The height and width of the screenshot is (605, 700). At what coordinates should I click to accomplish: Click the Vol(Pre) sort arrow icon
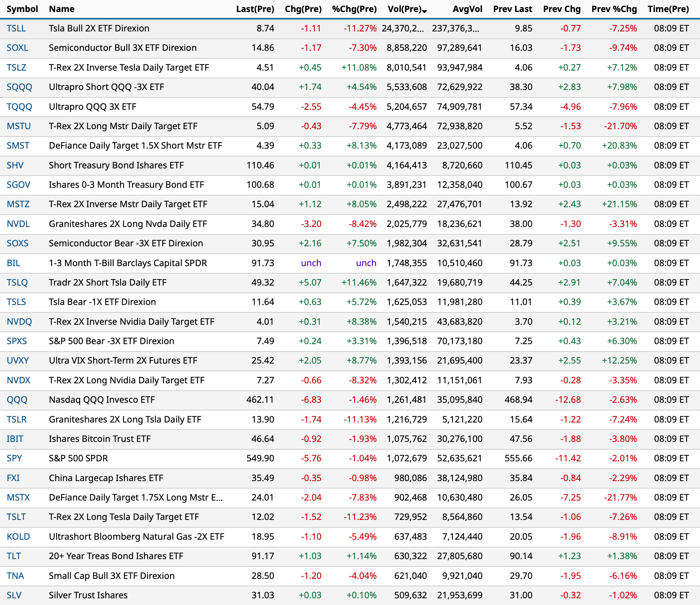(424, 11)
